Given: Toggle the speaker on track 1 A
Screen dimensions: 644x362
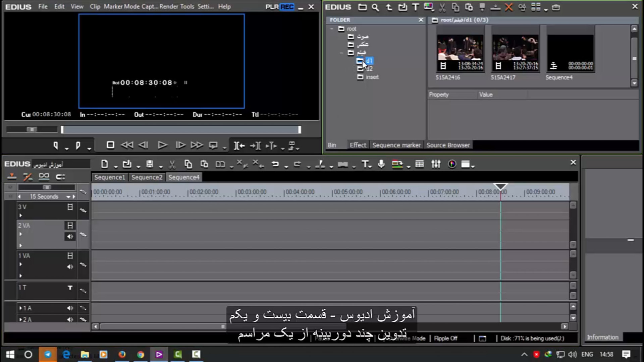Looking at the screenshot, I should pos(70,308).
